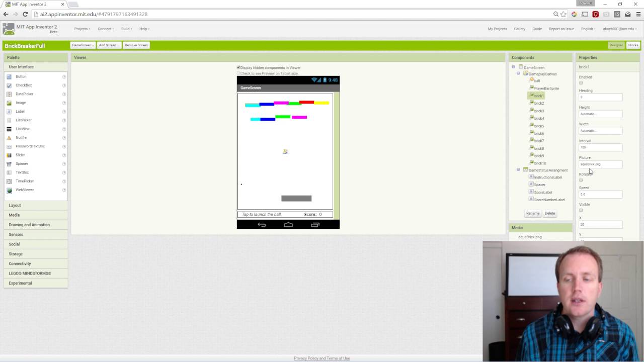
Task: Open the Build menu
Action: pyautogui.click(x=126, y=29)
